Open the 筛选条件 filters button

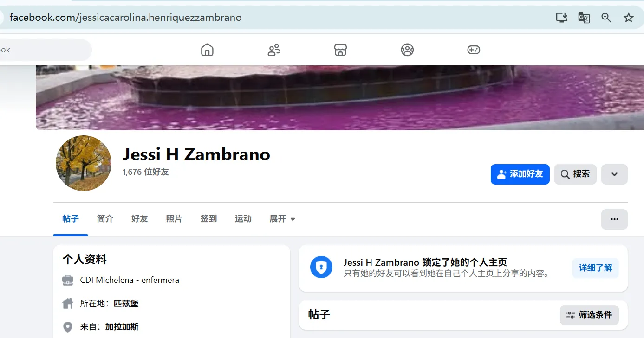(x=589, y=315)
